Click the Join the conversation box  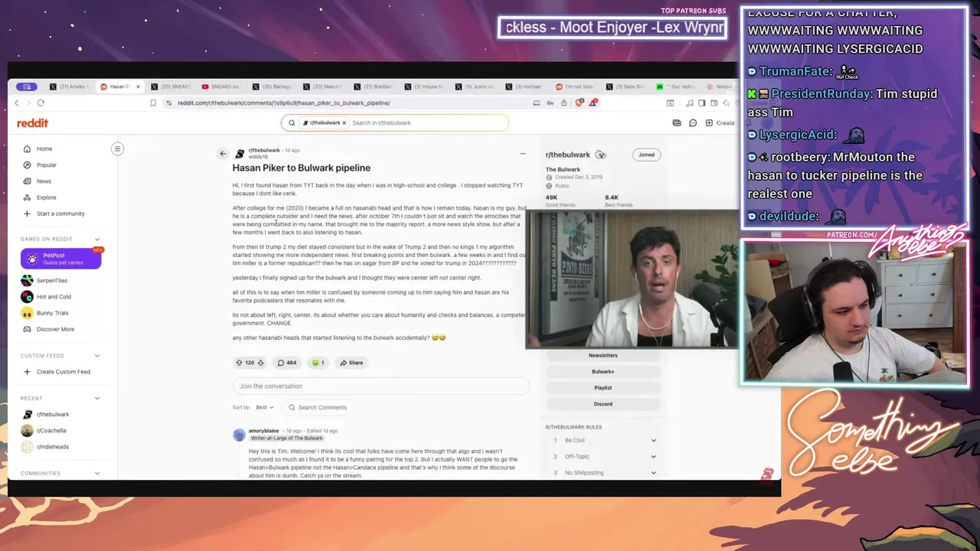pos(381,386)
